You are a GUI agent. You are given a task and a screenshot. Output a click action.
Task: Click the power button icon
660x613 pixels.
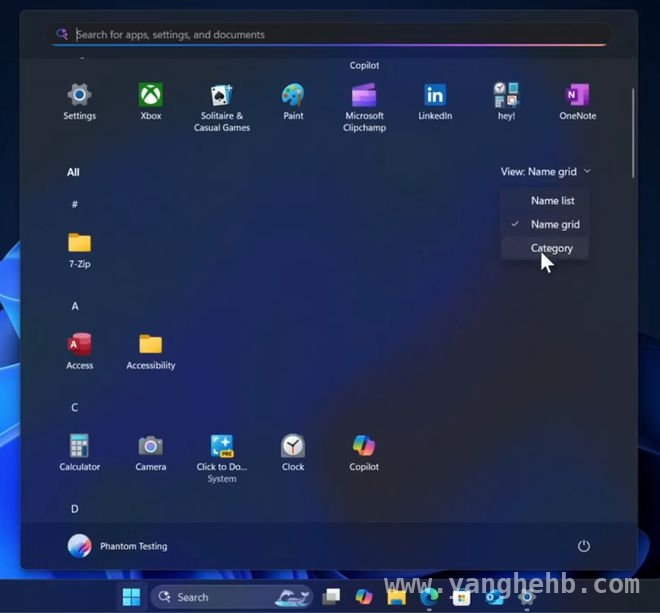(583, 546)
